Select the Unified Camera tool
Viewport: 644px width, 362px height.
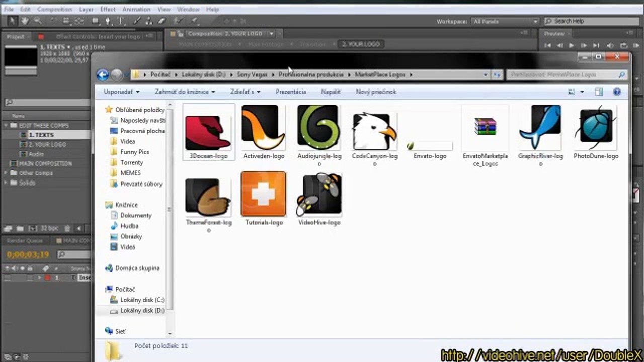(x=66, y=21)
